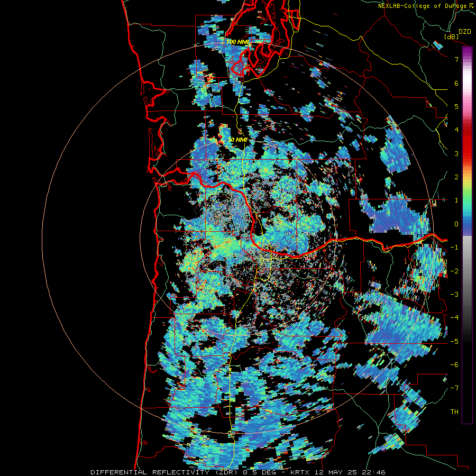Viewport: 476px width, 476px height.
Task: Click the [dB] unit label
Action: (452, 37)
